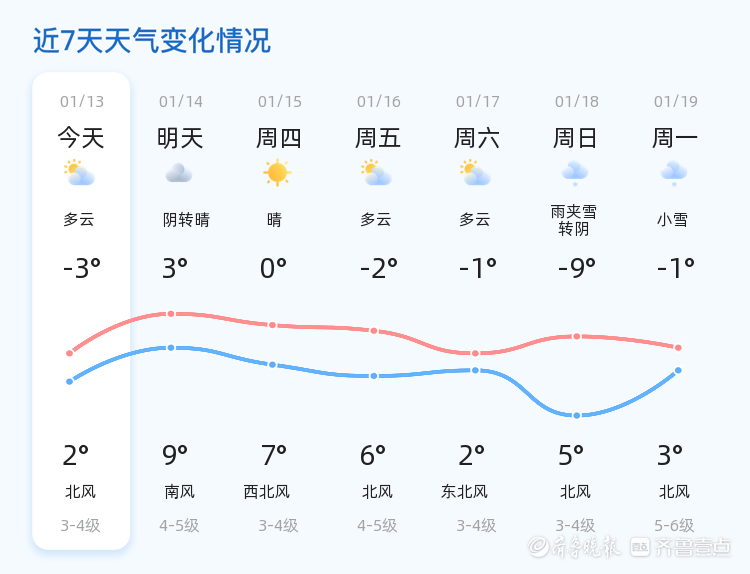Click the partly cloudy icon for 周五

[x=376, y=173]
